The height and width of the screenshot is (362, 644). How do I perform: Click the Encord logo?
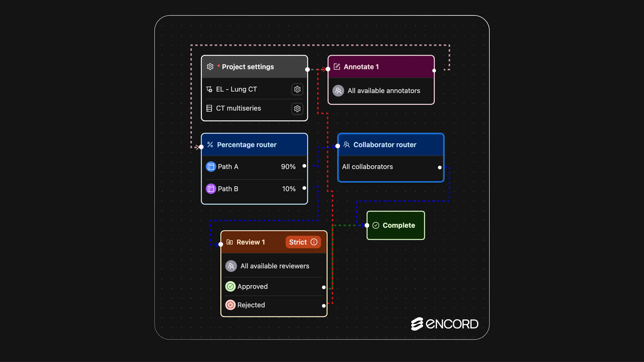click(x=444, y=324)
